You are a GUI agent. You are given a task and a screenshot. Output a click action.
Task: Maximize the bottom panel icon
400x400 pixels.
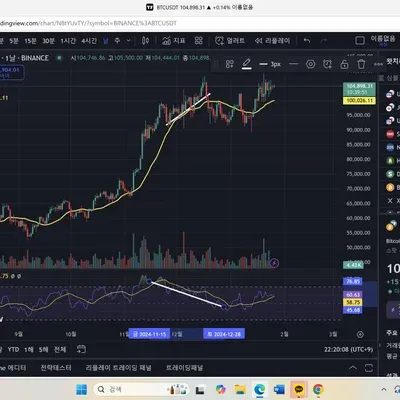point(369,368)
